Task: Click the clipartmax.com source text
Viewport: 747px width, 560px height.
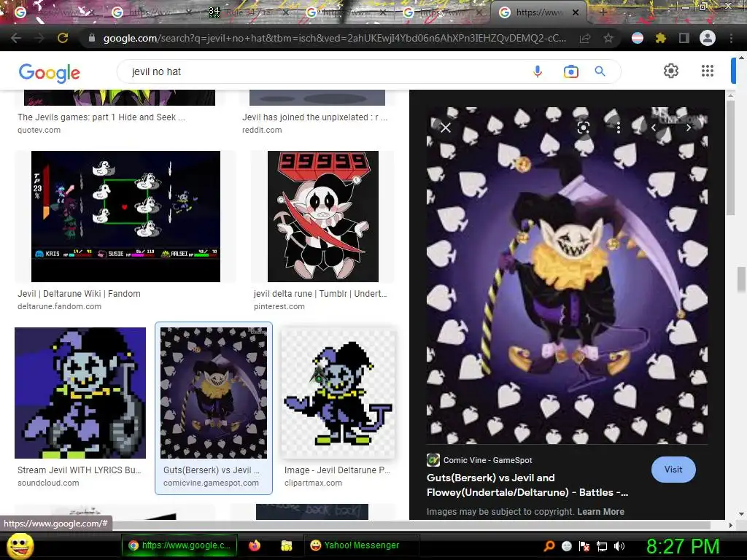Action: (x=313, y=483)
